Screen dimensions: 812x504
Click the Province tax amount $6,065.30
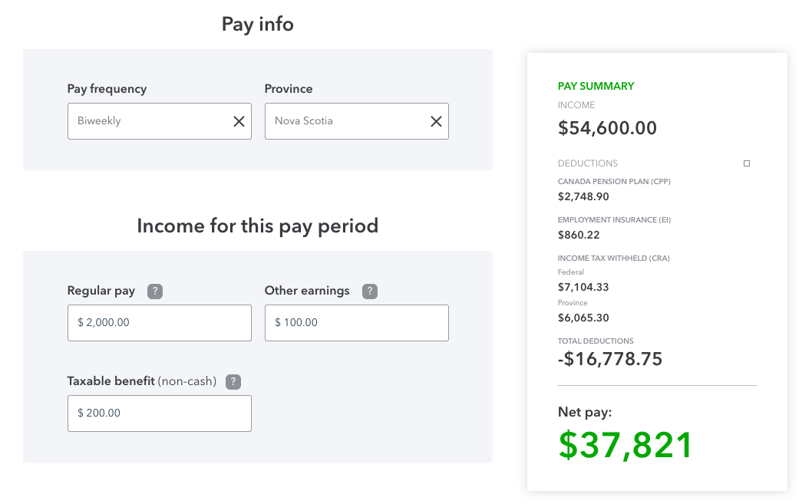pos(583,318)
